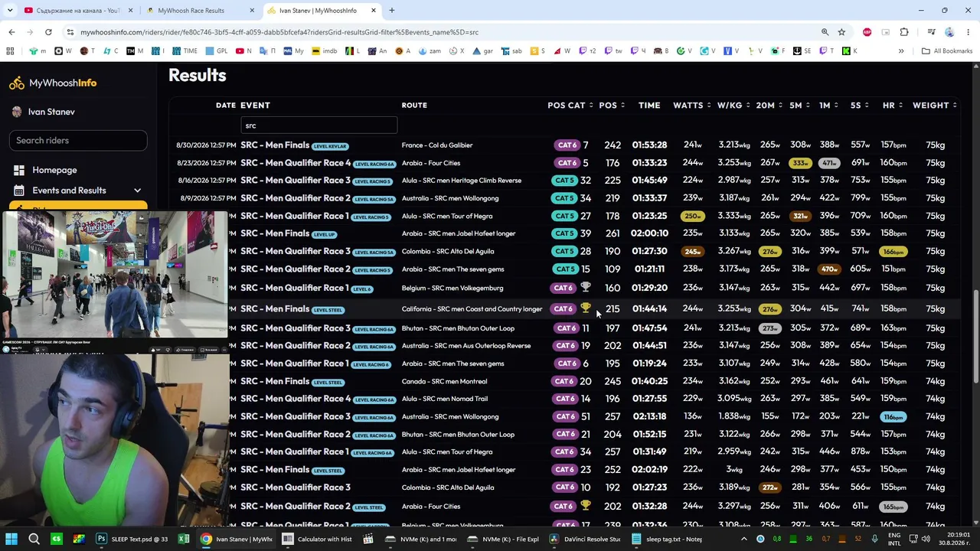This screenshot has height=551, width=980.
Task: Open the Chrome apps grid icon
Action: pos(10,51)
